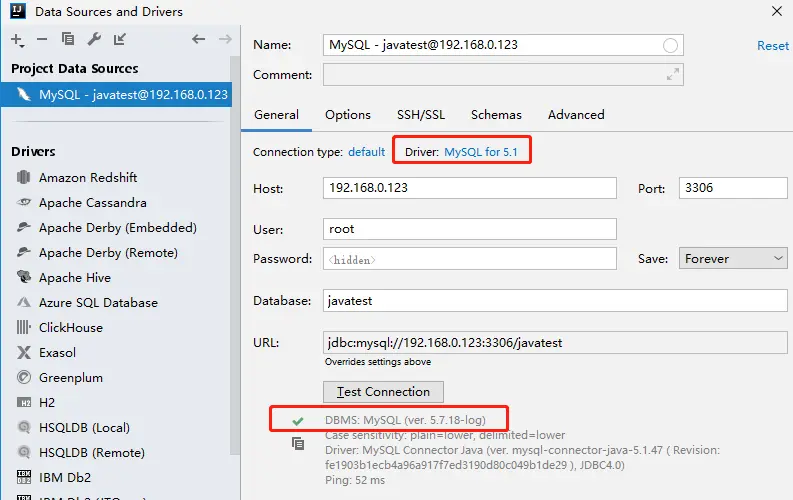The width and height of the screenshot is (793, 500).
Task: Open the Schemas tab
Action: 496,115
